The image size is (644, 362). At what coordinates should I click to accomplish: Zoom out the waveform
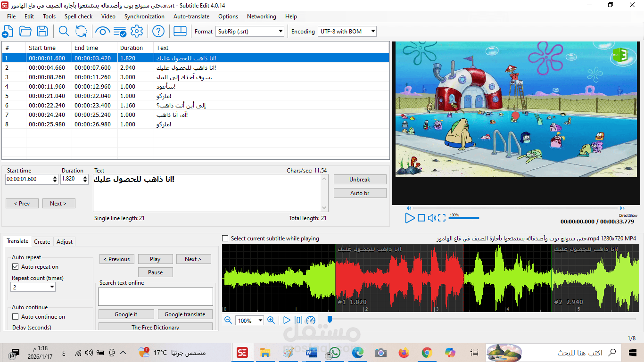(228, 320)
